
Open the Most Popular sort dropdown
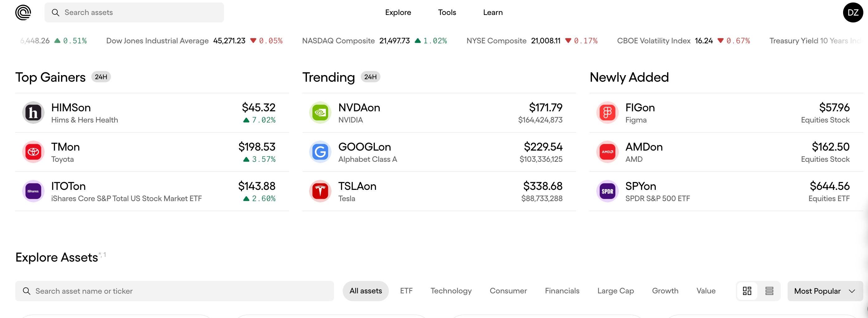click(825, 291)
